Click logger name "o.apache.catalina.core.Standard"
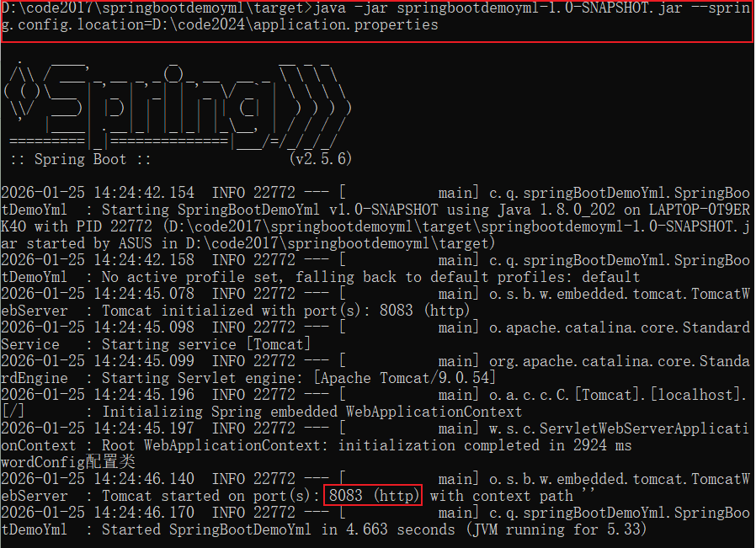 [620, 327]
